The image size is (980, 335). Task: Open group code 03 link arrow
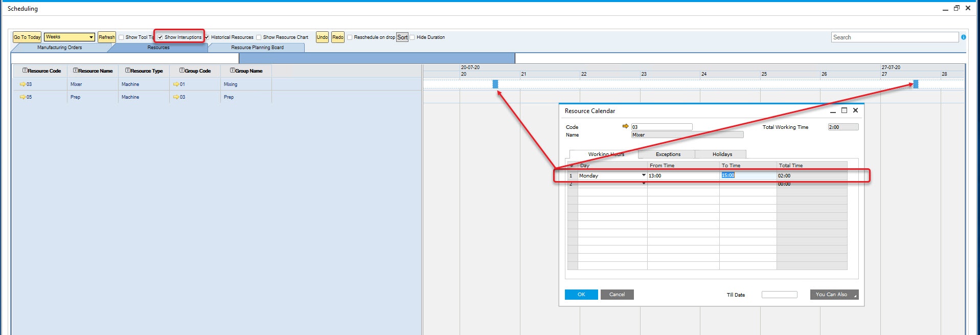tap(176, 97)
